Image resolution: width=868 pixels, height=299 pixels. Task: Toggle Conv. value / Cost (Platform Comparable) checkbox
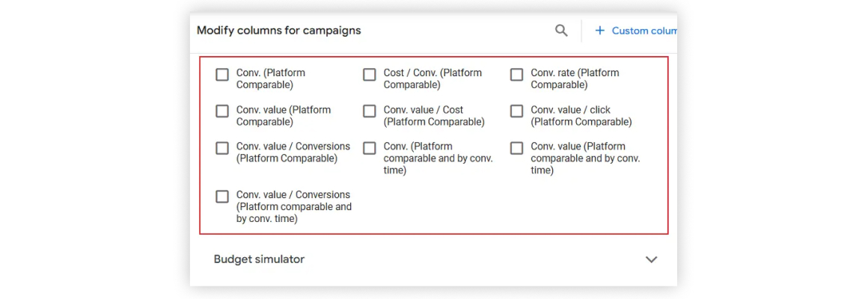click(369, 111)
